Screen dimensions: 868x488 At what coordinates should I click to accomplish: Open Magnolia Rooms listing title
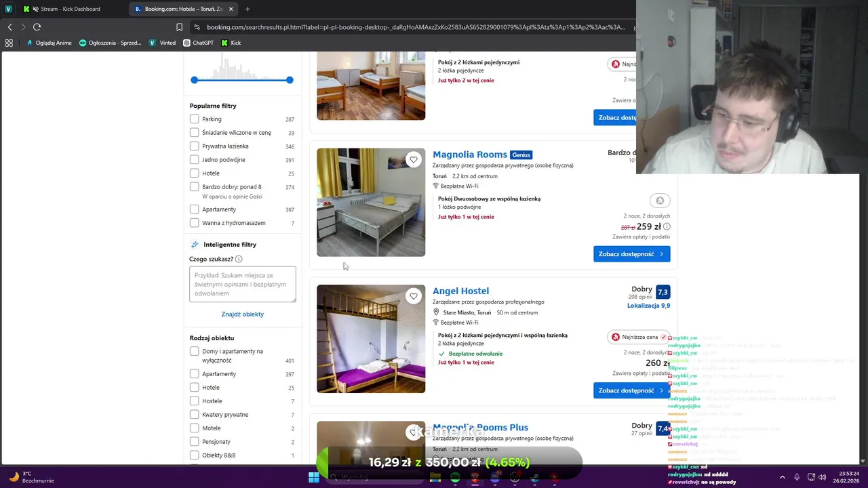pyautogui.click(x=470, y=155)
